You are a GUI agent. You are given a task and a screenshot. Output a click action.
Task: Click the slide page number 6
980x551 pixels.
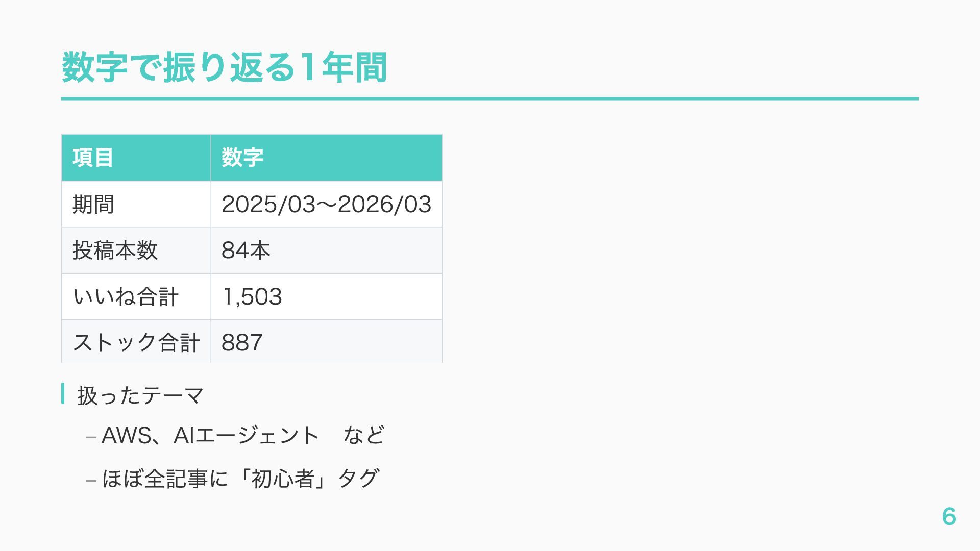click(949, 516)
